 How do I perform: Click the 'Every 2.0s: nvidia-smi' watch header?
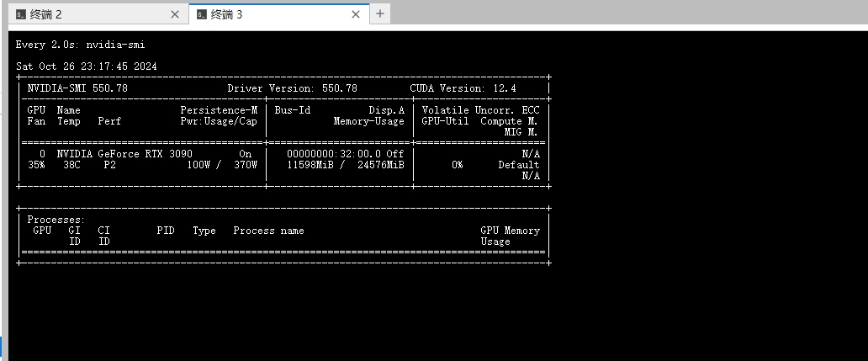[74, 45]
